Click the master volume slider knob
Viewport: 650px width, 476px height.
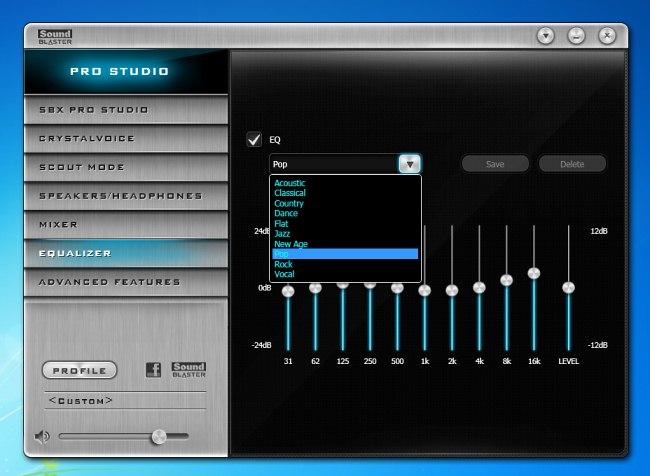tap(158, 437)
